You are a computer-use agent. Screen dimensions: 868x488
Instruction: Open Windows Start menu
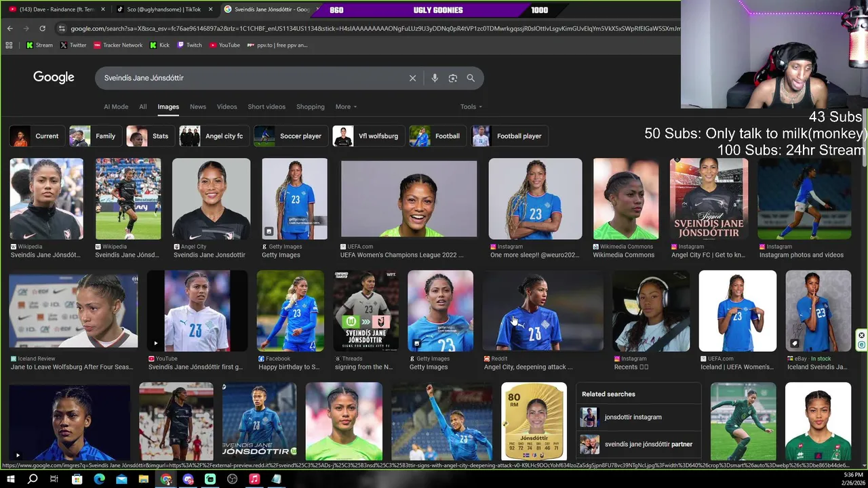[x=10, y=479]
